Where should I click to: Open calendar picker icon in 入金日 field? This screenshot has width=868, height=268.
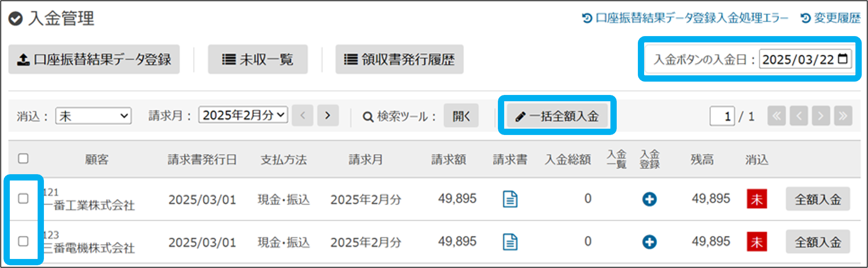click(843, 59)
